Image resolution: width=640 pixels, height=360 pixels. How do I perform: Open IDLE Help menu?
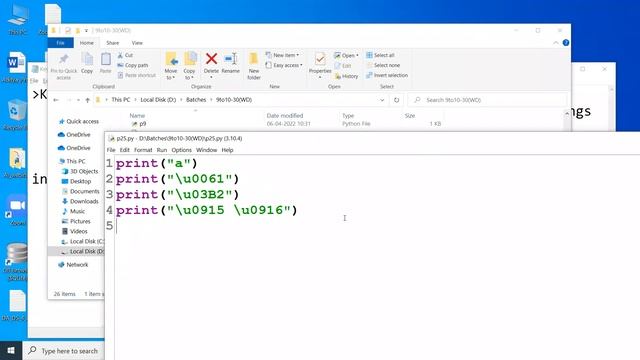pyautogui.click(x=227, y=150)
